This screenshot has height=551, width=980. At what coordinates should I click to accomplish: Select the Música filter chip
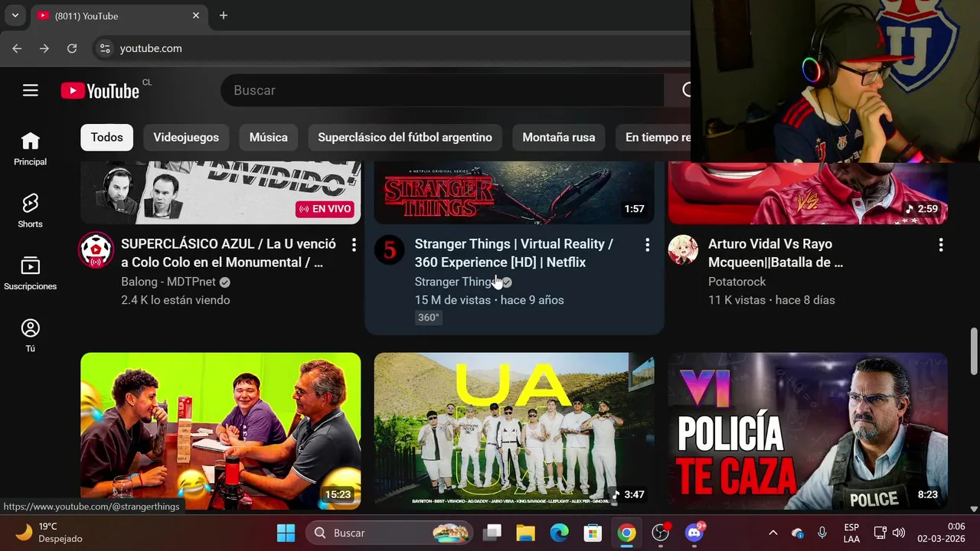pyautogui.click(x=269, y=138)
